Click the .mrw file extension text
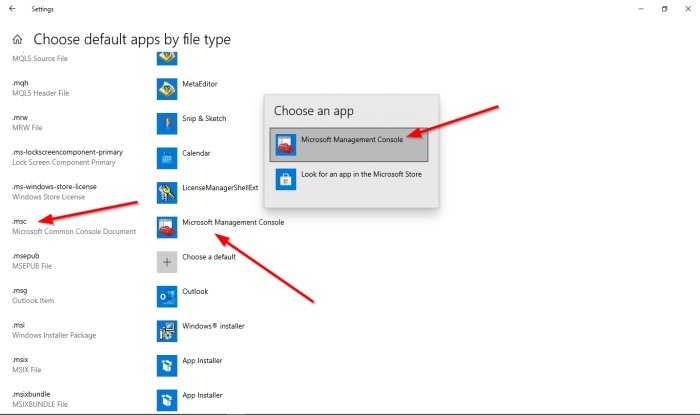The height and width of the screenshot is (415, 700). pos(20,118)
